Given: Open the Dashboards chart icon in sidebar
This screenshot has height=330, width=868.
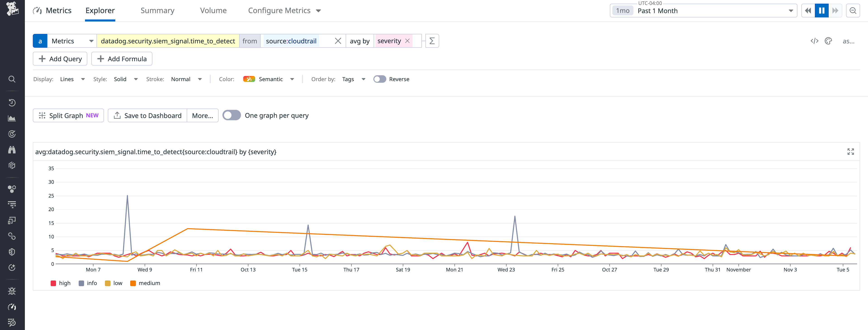Looking at the screenshot, I should click(x=12, y=118).
